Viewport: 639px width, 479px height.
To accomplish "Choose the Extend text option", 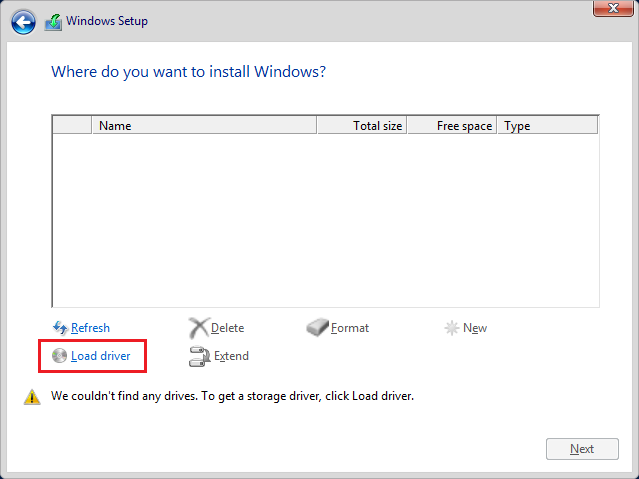I will (231, 356).
